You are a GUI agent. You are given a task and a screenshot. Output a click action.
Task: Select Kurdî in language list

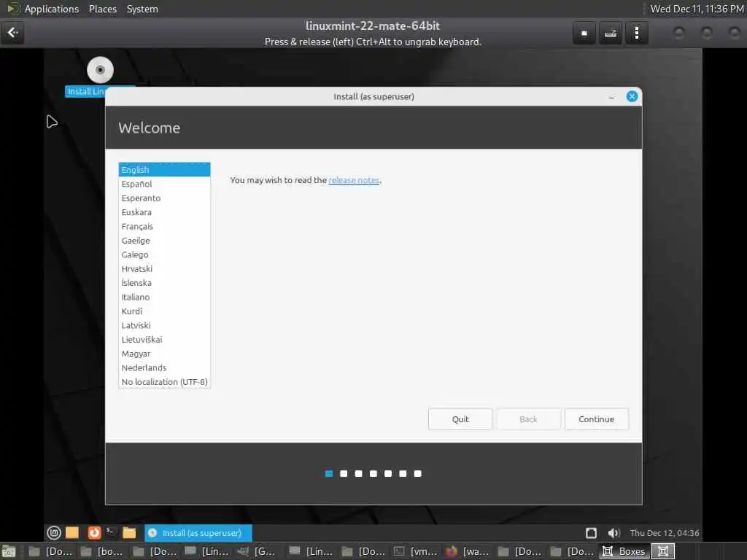pyautogui.click(x=164, y=311)
